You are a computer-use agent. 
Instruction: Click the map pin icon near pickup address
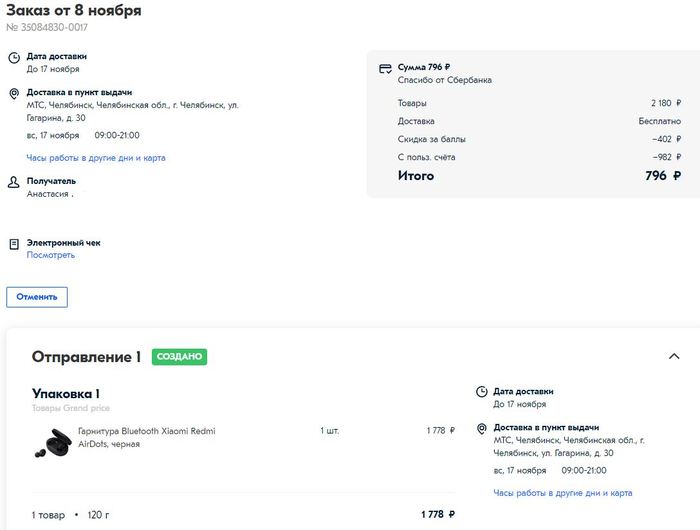(x=14, y=94)
